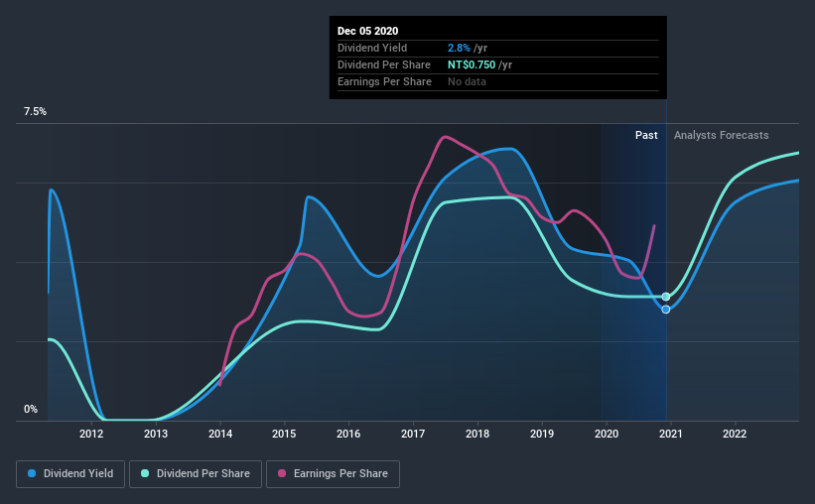This screenshot has height=504, width=815.
Task: Click the No data earnings value
Action: pyautogui.click(x=467, y=81)
